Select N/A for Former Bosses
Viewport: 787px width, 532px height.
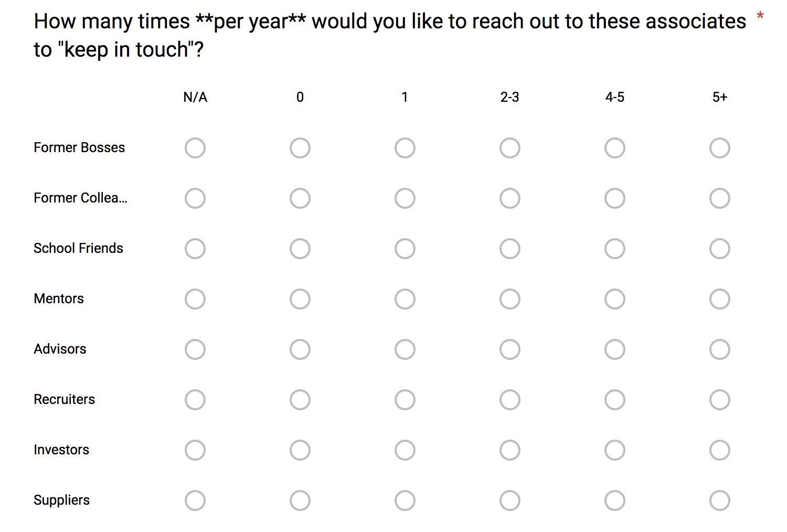click(x=195, y=148)
